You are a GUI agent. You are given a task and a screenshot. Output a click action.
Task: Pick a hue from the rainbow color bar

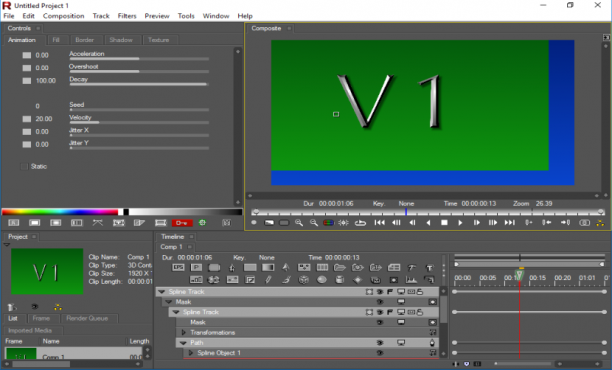(60, 212)
